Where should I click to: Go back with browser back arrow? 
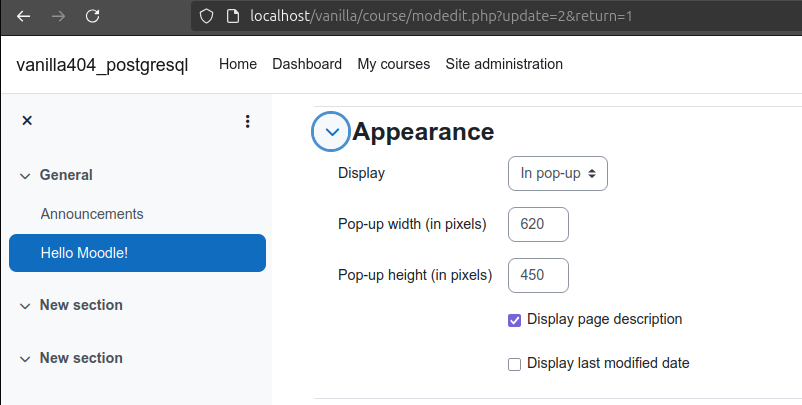tap(24, 16)
